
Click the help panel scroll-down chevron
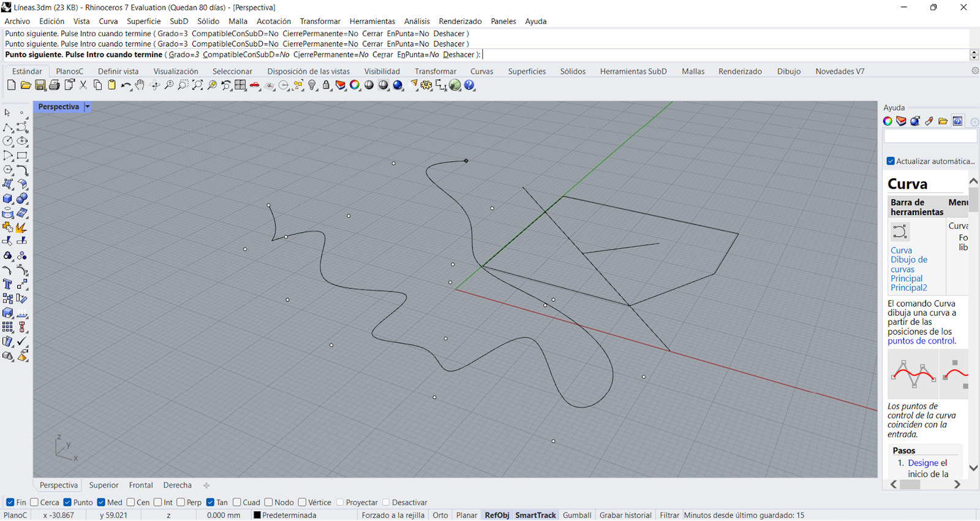tap(973, 468)
